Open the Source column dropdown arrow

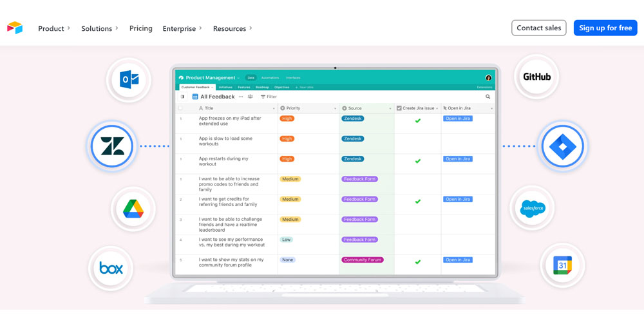coord(390,108)
